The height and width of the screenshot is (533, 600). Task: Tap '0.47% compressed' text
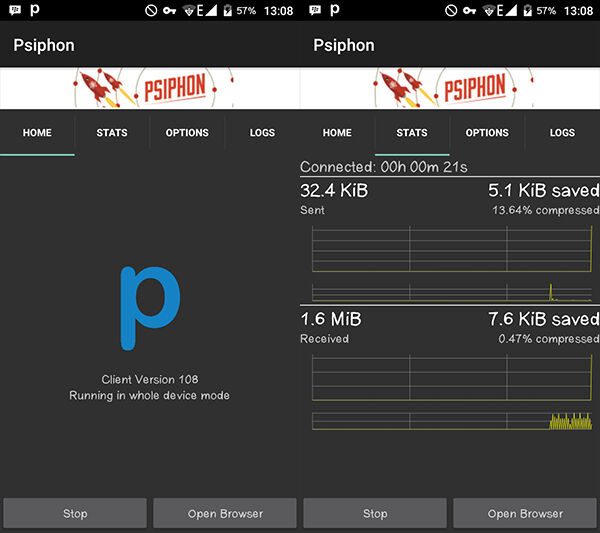click(549, 339)
